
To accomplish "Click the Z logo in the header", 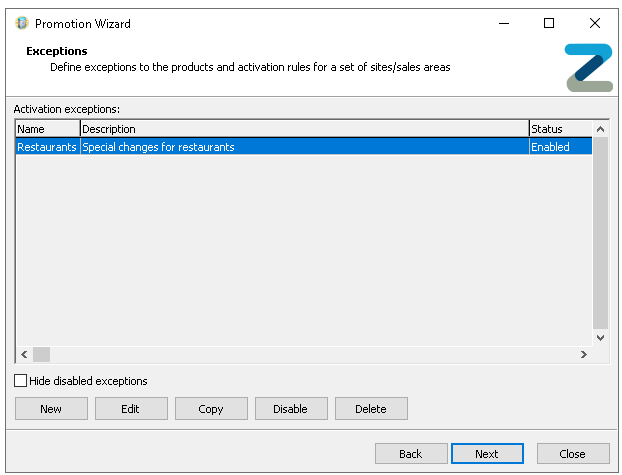I will click(x=588, y=67).
